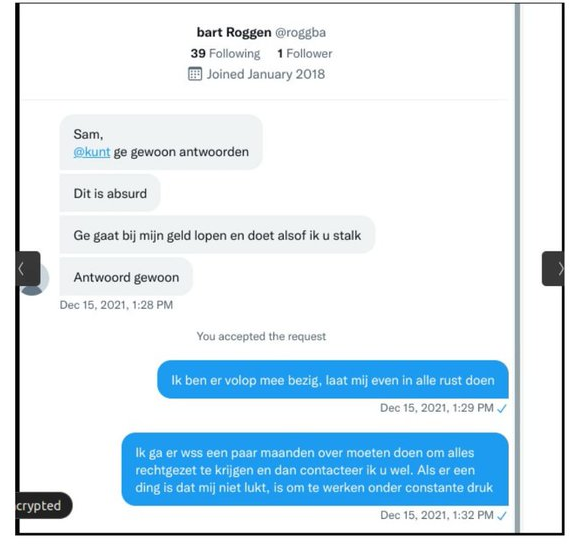
Task: Click the checkmark beside the 1:32 PM timestamp
Action: 502,516
